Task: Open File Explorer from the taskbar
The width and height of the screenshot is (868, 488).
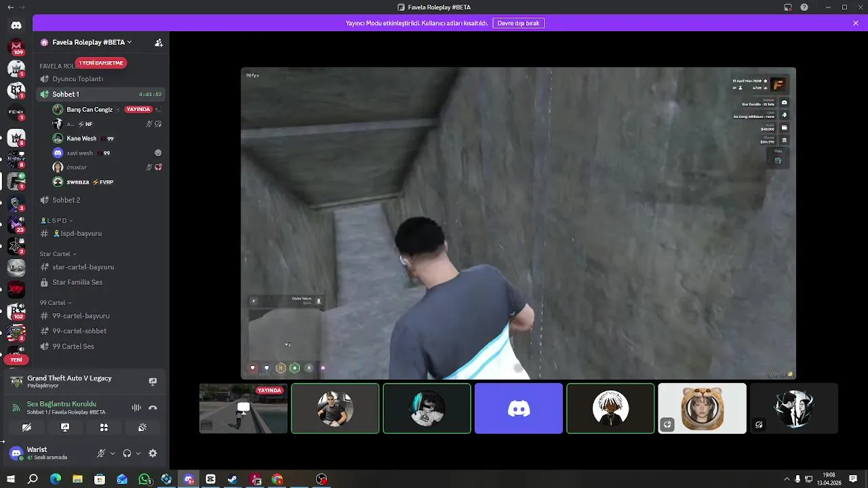Action: [x=77, y=479]
